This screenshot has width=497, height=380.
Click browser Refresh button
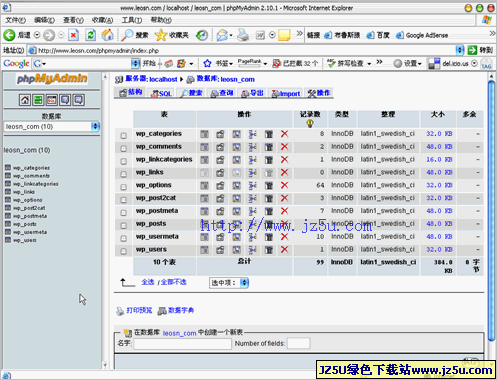coord(90,35)
